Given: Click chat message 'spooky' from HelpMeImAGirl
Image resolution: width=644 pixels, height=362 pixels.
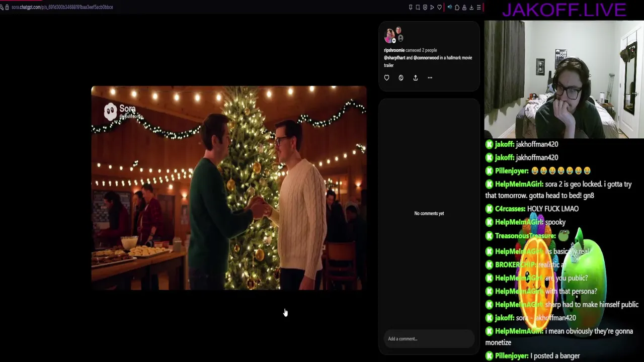Looking at the screenshot, I should (x=555, y=222).
